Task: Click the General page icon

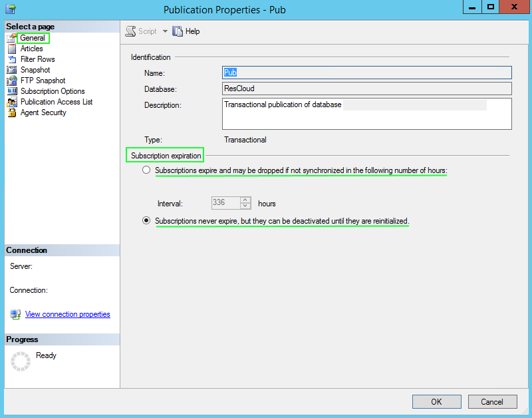Action: 11,38
